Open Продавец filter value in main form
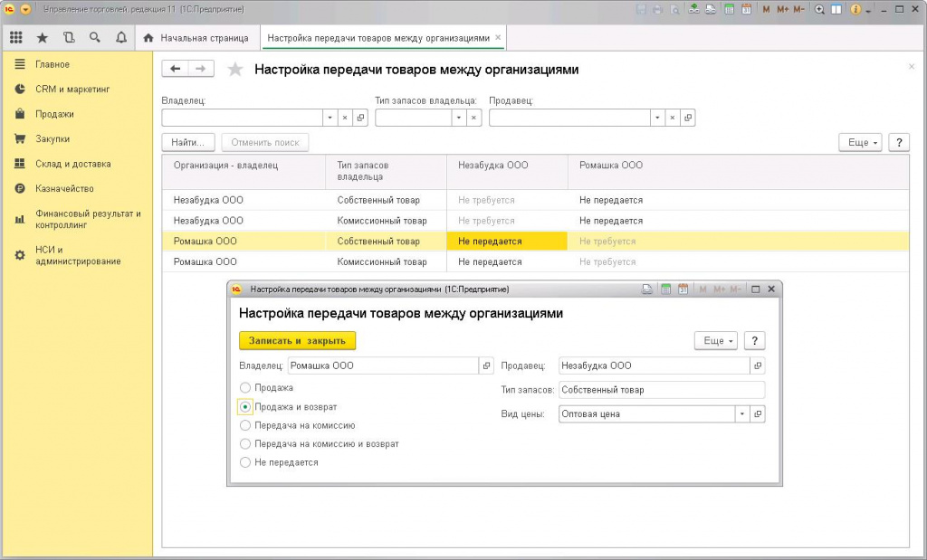Image resolution: width=927 pixels, height=560 pixels. (x=688, y=118)
